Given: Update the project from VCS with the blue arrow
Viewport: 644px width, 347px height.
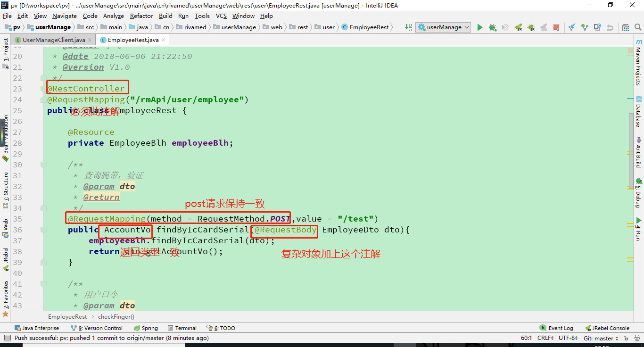Looking at the screenshot, I should (x=572, y=27).
